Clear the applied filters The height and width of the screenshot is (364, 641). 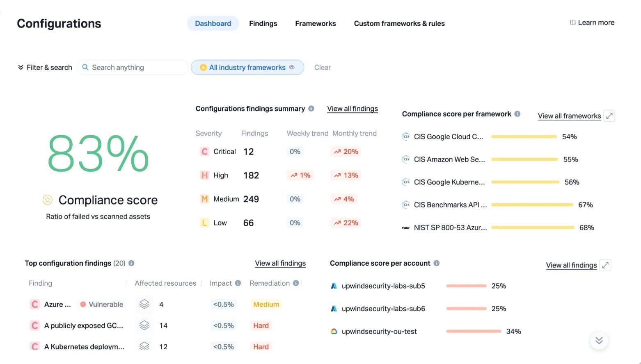323,67
